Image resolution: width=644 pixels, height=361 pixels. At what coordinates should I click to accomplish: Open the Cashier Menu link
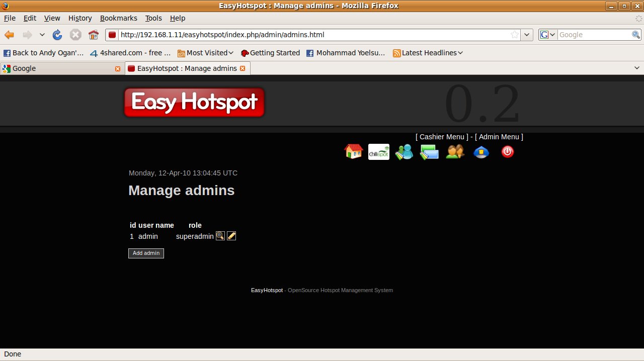click(442, 137)
